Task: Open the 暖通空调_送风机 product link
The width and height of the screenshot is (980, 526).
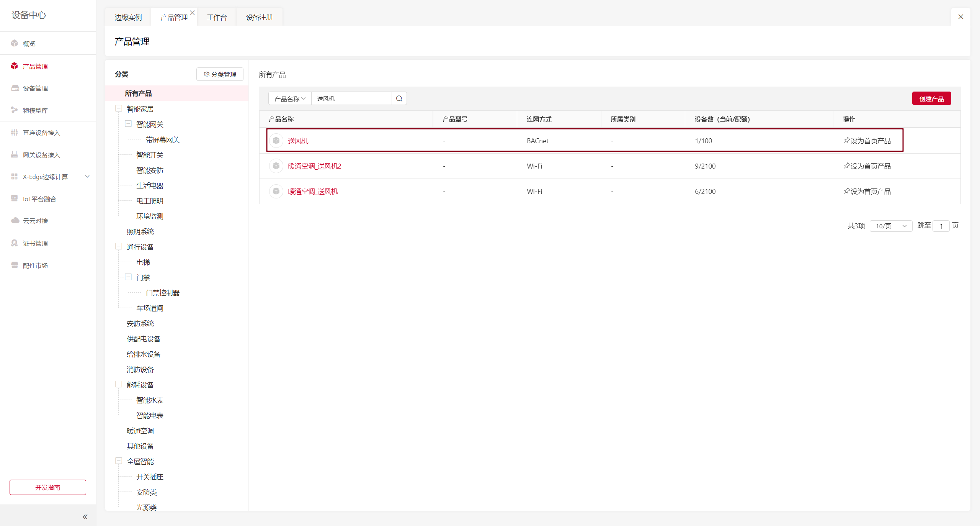Action: (313, 191)
